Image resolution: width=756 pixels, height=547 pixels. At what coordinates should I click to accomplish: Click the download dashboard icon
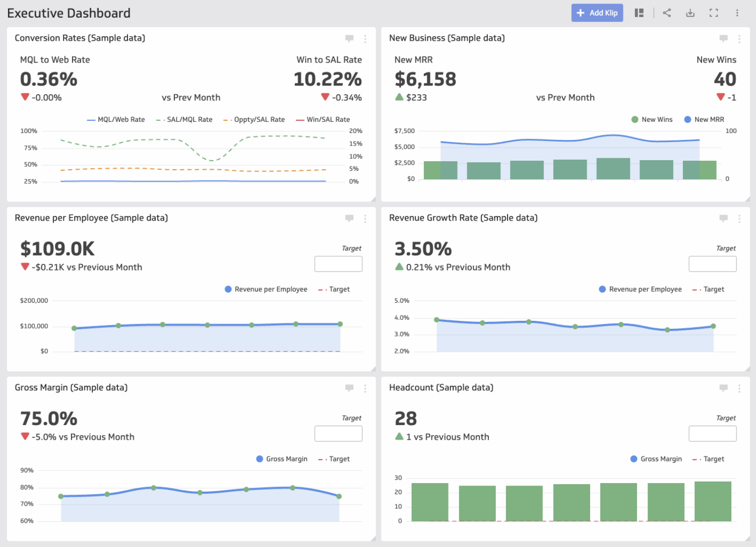pyautogui.click(x=690, y=13)
